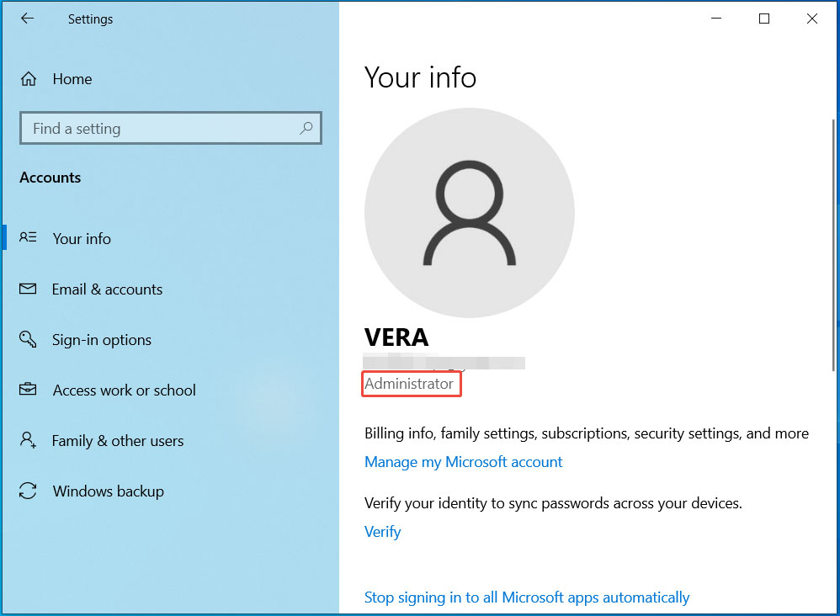Click the Administrator label
The height and width of the screenshot is (616, 840).
click(x=411, y=383)
